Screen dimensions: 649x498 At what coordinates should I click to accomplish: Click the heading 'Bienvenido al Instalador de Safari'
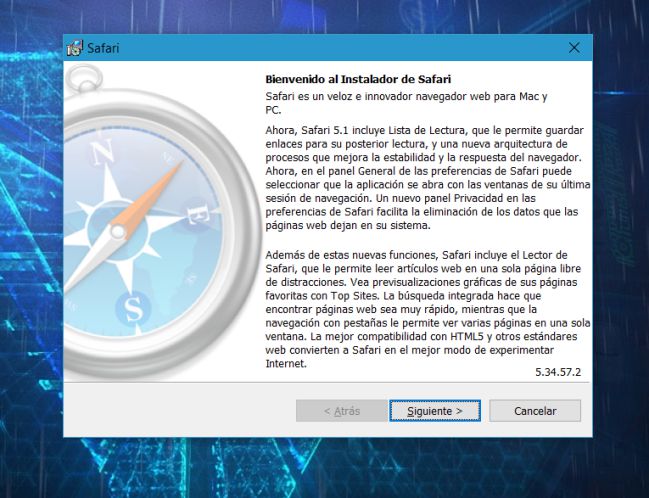[x=358, y=79]
